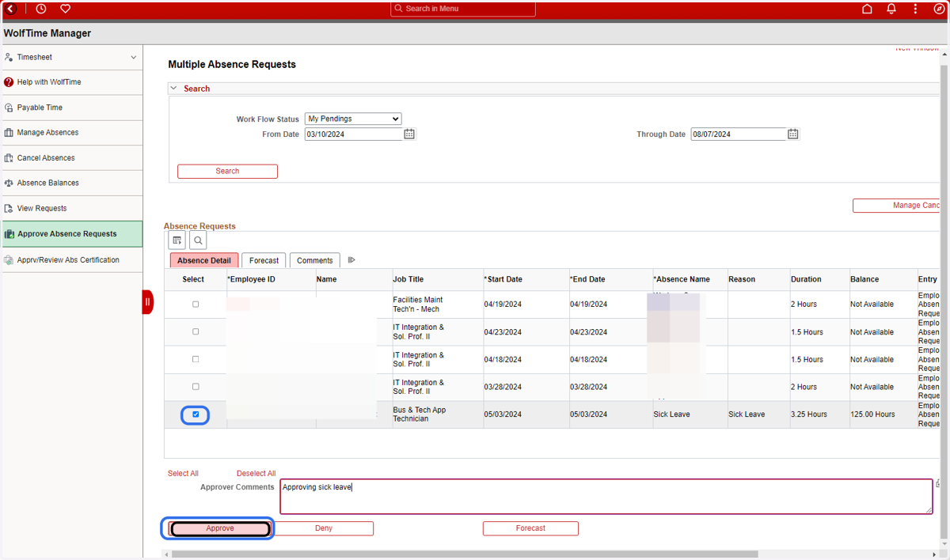This screenshot has height=560, width=950.
Task: Open favorites heart icon
Action: coord(66,9)
